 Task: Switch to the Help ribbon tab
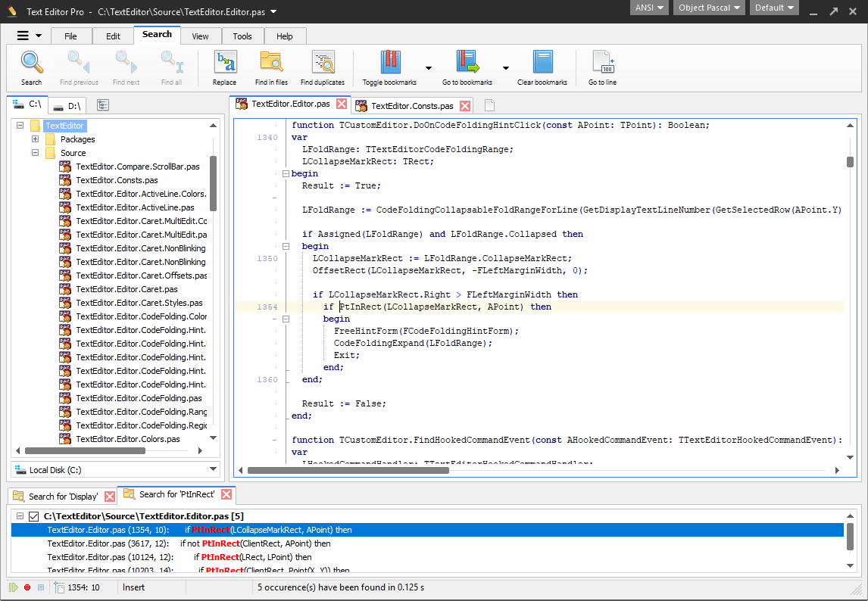pyautogui.click(x=285, y=36)
